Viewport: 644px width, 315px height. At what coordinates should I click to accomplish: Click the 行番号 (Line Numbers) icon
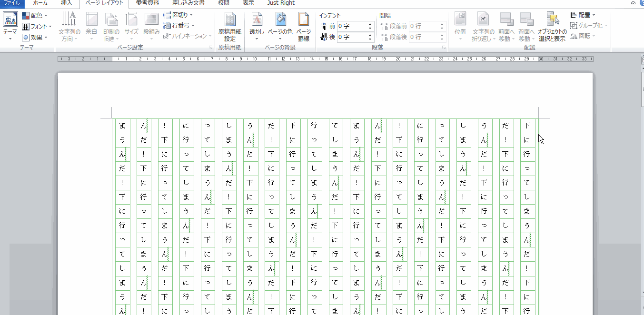168,26
